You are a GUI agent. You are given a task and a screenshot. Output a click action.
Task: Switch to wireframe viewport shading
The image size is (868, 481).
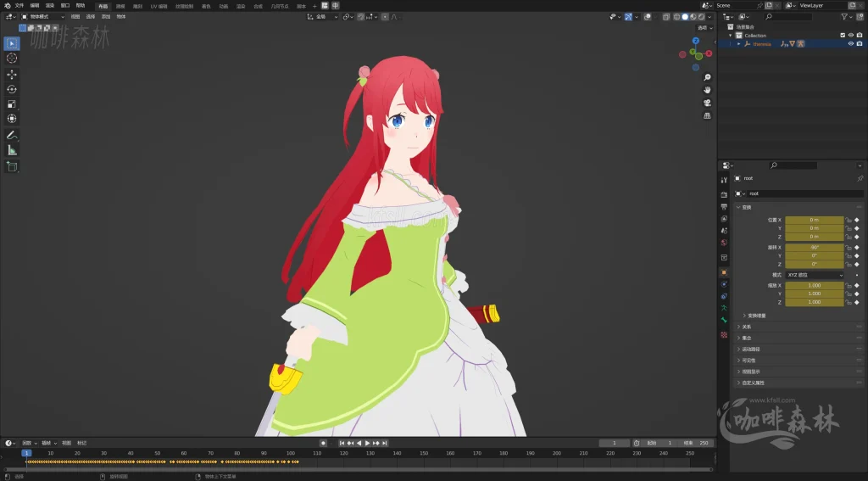tap(676, 17)
